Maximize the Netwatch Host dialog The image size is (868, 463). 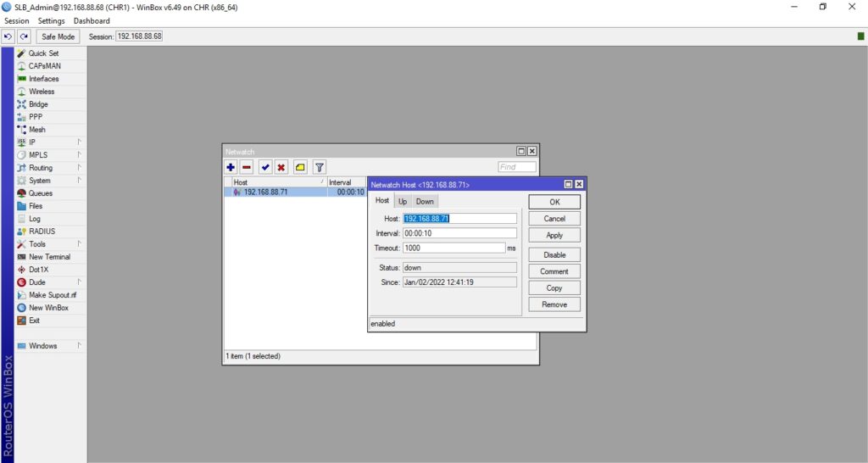569,184
